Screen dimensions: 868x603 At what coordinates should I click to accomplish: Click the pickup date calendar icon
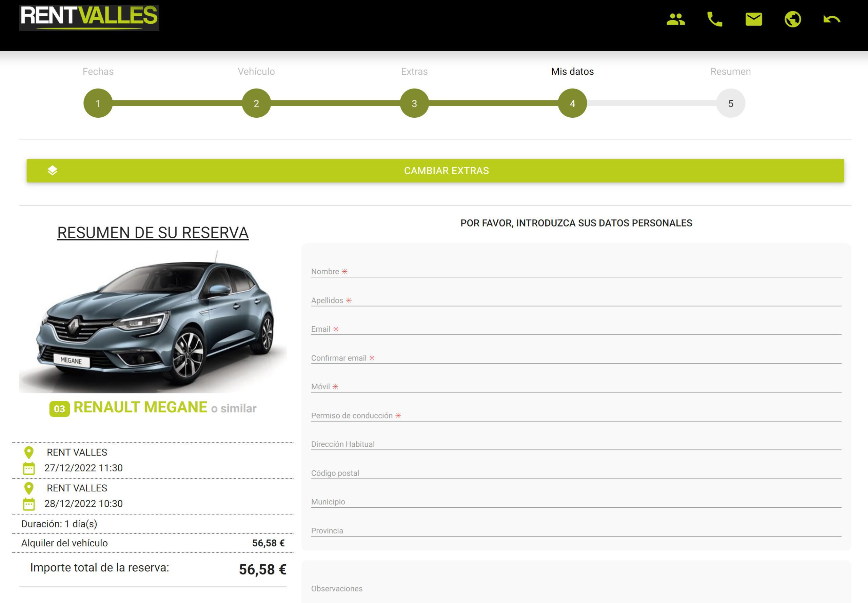point(29,468)
